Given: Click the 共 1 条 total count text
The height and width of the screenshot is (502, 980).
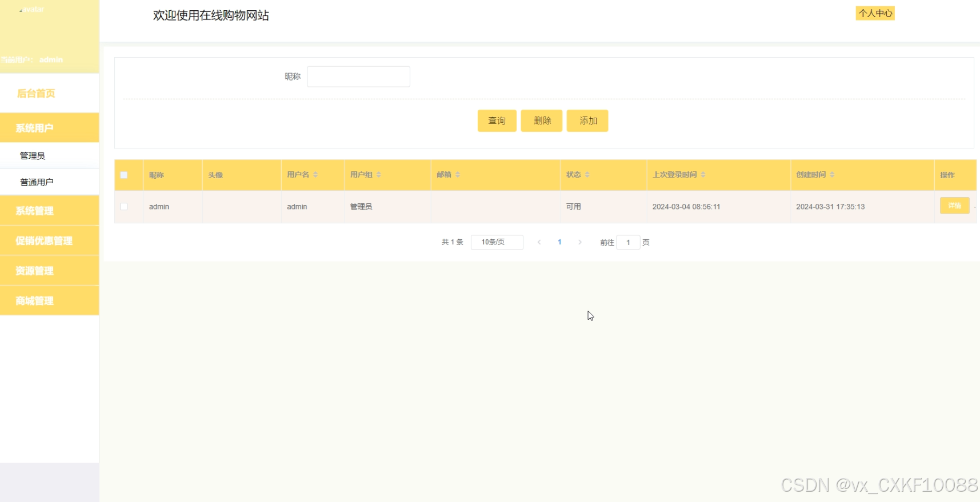Looking at the screenshot, I should [452, 242].
